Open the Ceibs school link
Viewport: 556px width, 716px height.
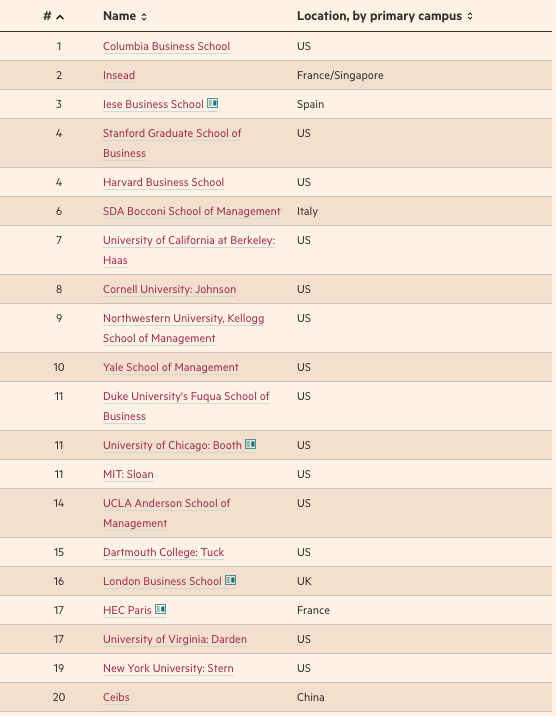click(x=116, y=697)
